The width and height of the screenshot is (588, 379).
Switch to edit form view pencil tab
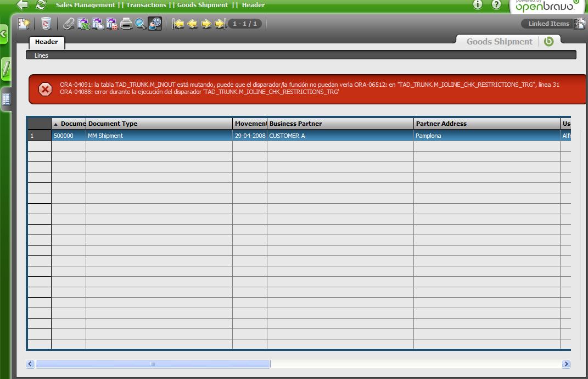click(5, 69)
